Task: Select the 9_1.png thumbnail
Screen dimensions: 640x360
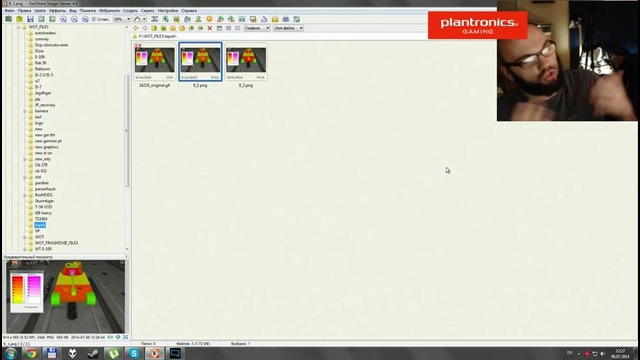Action: (200, 62)
